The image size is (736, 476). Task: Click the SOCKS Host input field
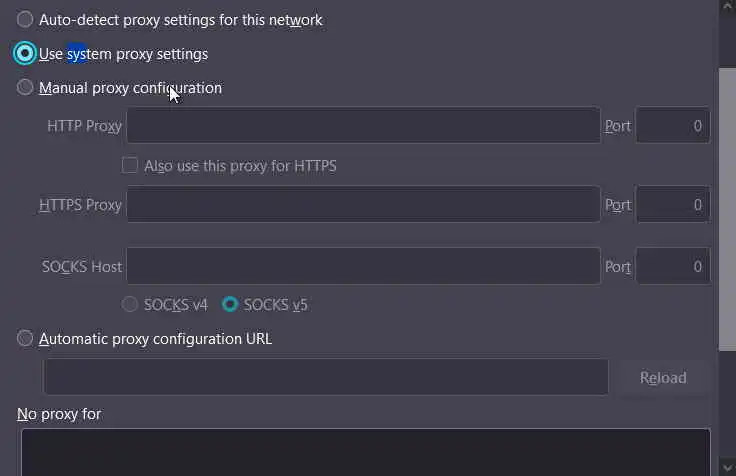[x=363, y=266]
